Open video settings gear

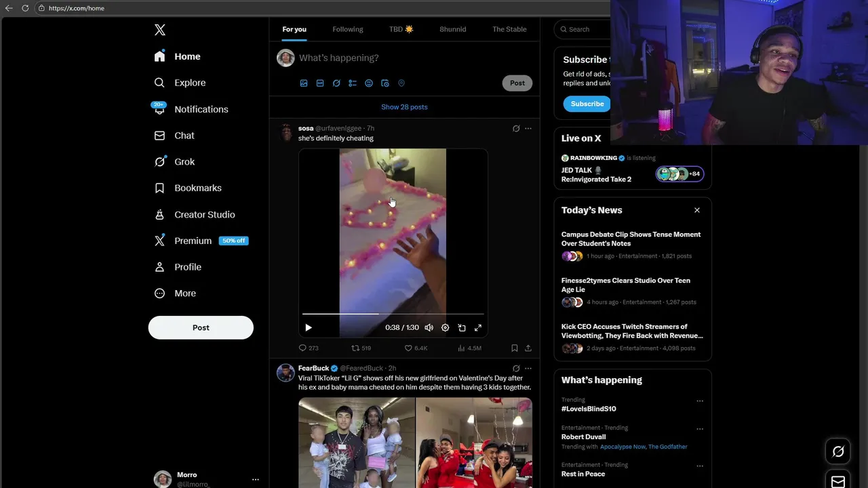[446, 327]
